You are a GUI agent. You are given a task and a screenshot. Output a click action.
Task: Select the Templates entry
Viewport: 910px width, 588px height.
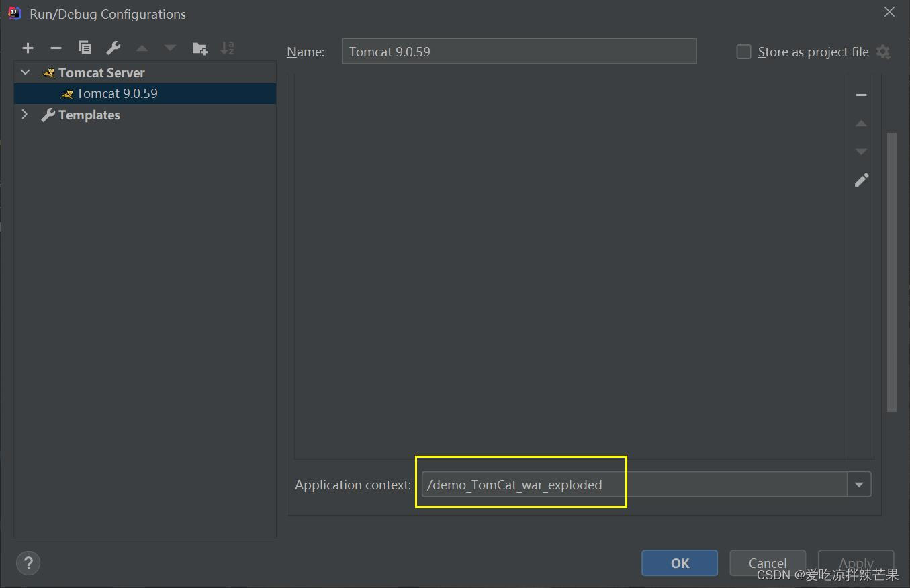[x=145, y=115]
